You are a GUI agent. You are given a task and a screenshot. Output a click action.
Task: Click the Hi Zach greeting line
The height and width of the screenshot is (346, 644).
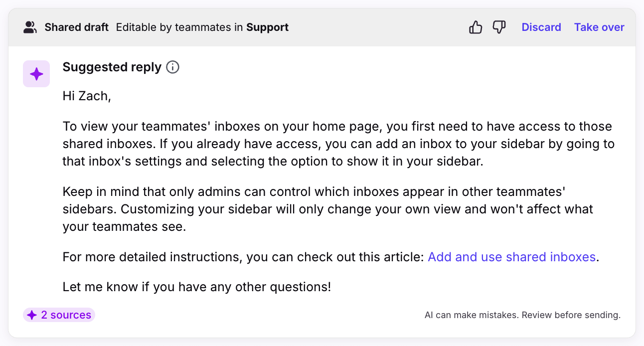pyautogui.click(x=87, y=96)
